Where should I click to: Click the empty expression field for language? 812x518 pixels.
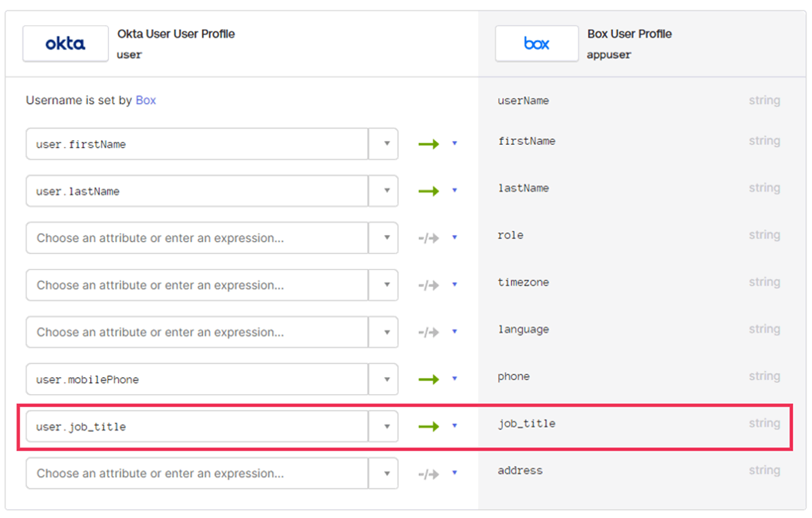coord(197,332)
